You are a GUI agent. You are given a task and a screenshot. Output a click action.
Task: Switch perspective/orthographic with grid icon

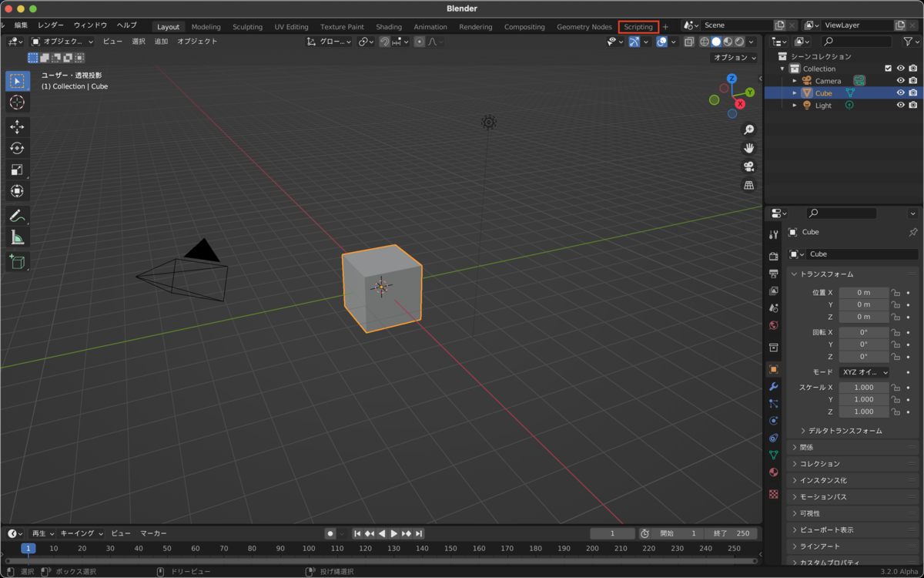748,186
